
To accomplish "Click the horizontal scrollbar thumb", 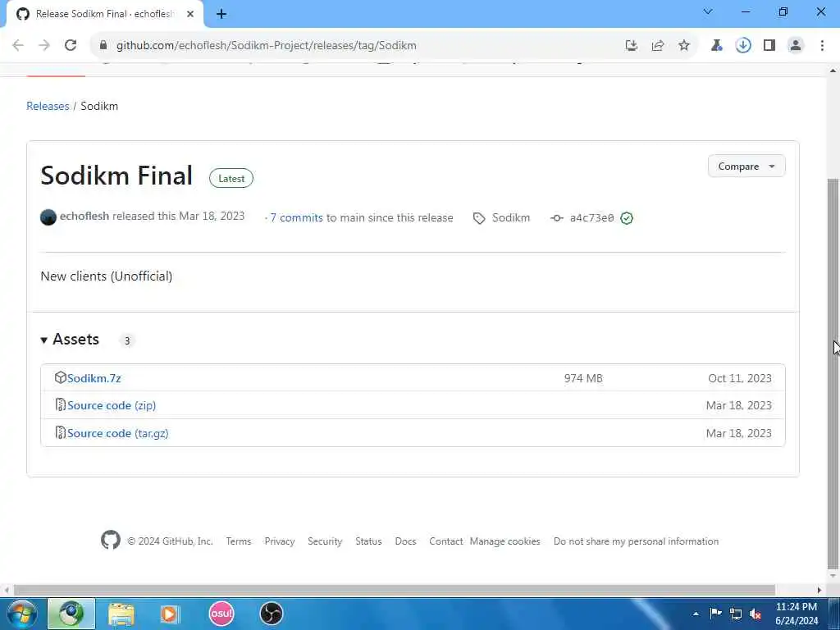I will [x=395, y=590].
